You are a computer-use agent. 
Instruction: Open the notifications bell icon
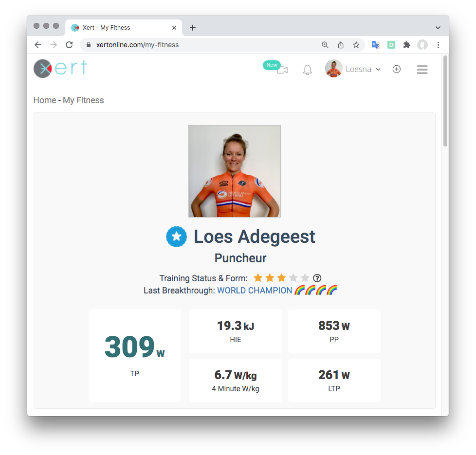point(307,70)
